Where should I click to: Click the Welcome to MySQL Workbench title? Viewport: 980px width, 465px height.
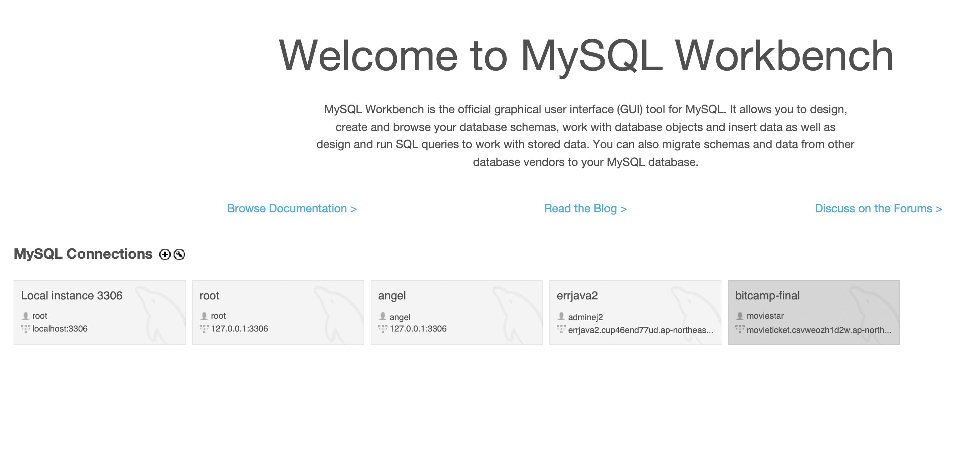click(585, 56)
